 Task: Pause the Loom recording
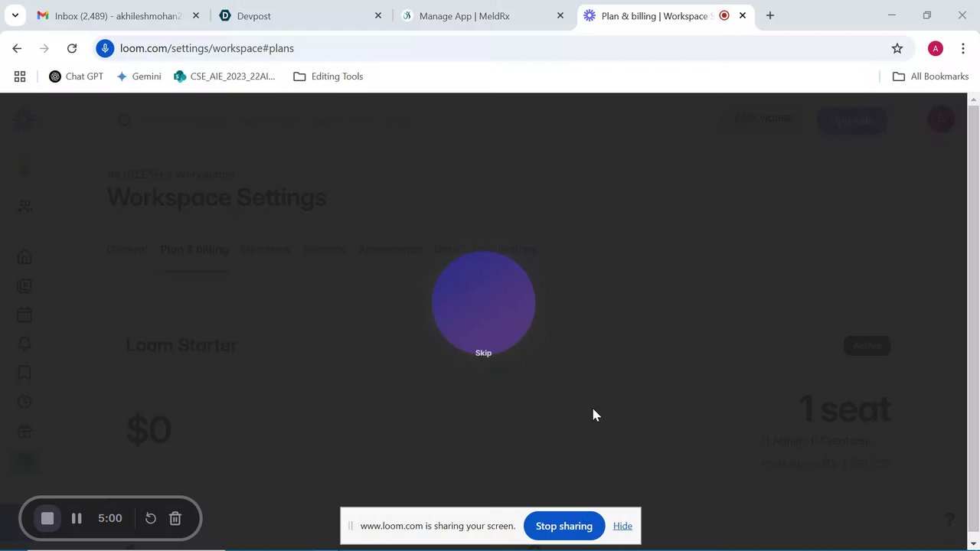77,519
